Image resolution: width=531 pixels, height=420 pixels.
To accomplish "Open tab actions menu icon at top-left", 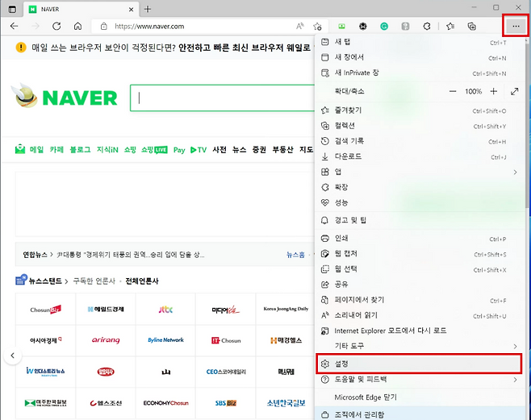I will click(x=12, y=9).
